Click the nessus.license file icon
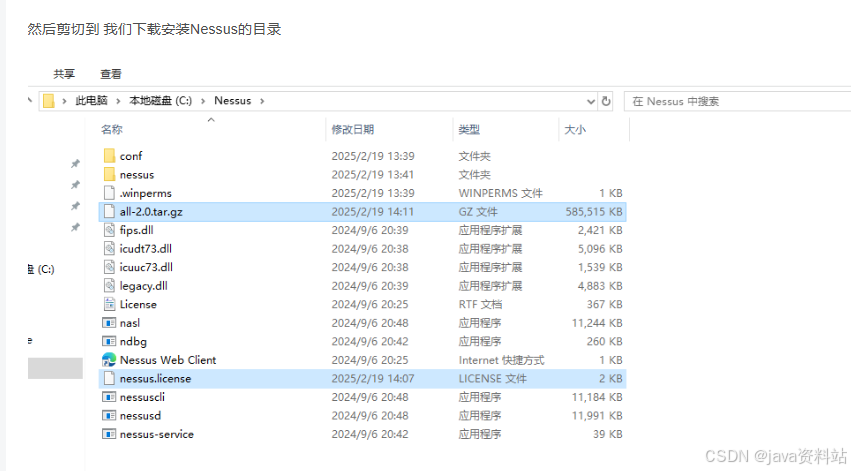 coord(109,378)
